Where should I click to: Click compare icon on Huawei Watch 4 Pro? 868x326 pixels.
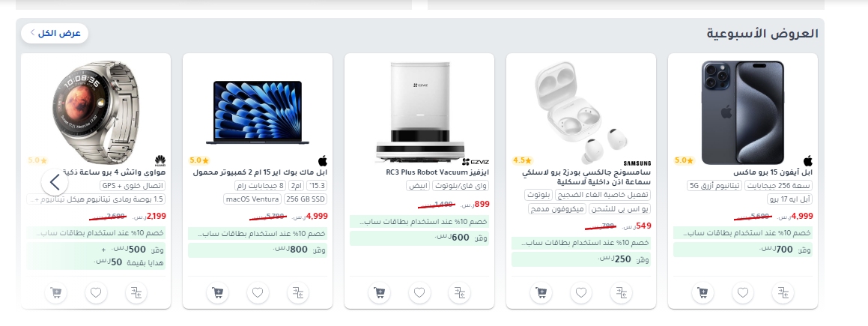[x=136, y=292]
